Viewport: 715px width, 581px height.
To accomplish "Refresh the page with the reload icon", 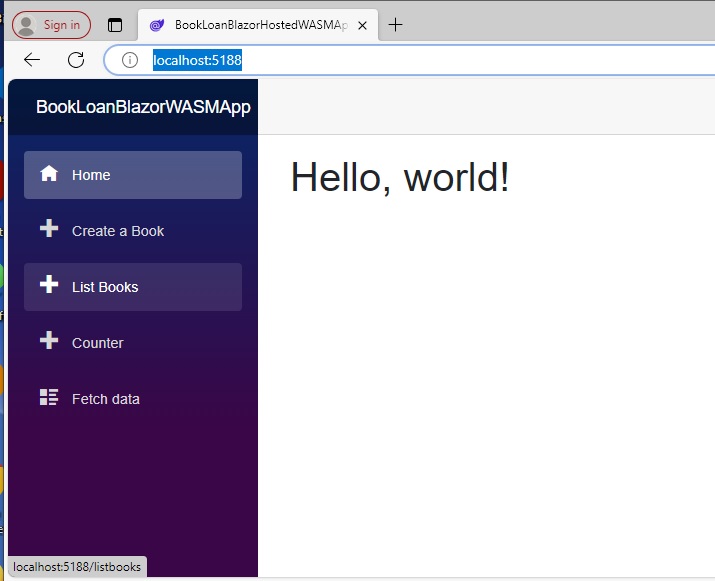I will tap(76, 60).
